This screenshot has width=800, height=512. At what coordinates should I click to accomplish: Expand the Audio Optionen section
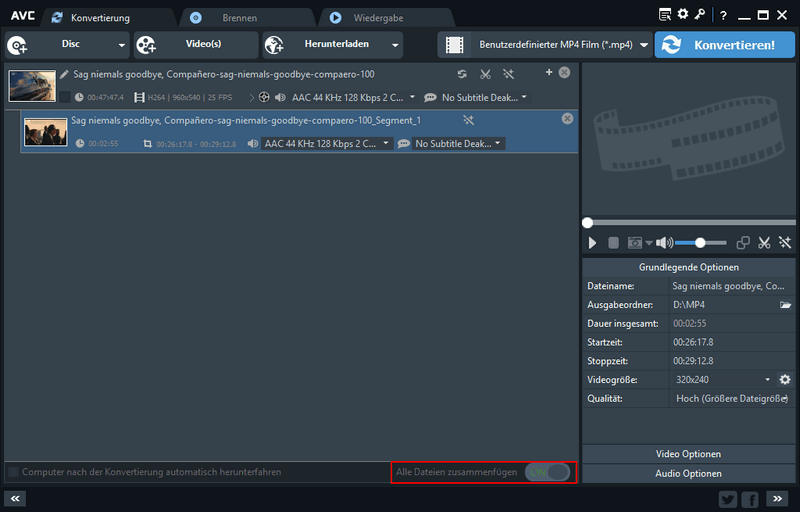689,474
